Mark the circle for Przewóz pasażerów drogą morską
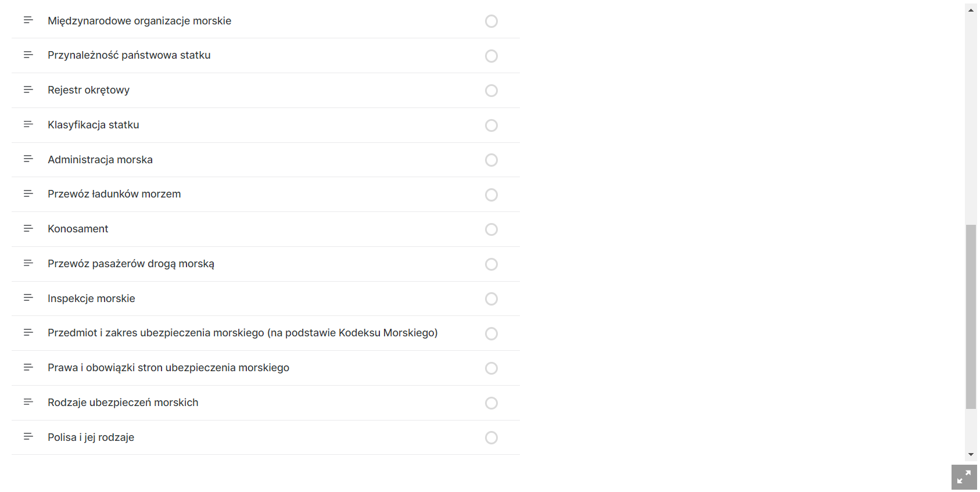Image resolution: width=980 pixels, height=492 pixels. tap(491, 264)
